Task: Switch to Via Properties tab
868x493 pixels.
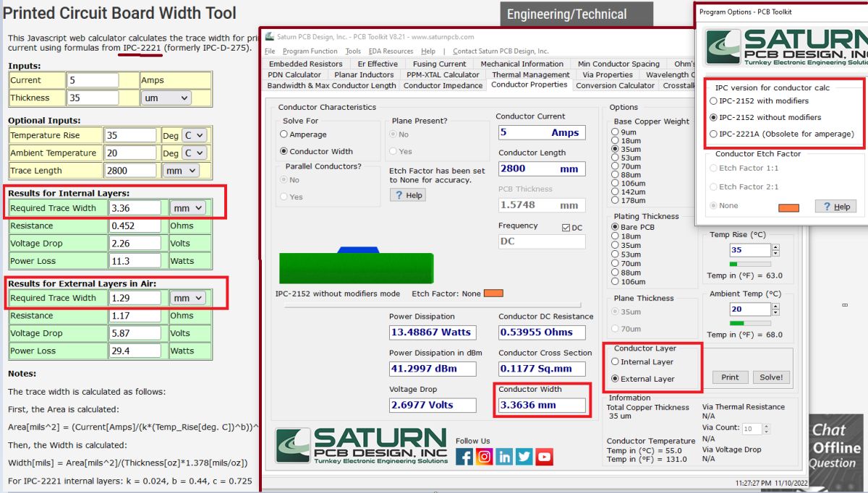Action: 608,74
